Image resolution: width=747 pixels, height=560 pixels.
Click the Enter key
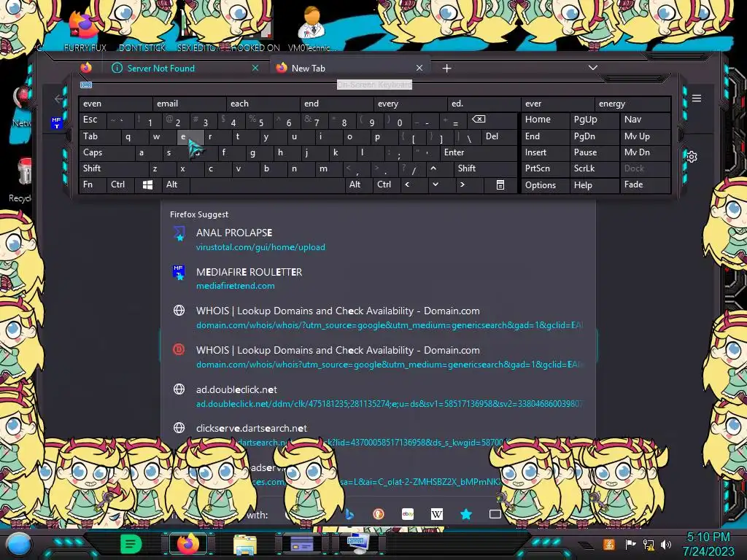pos(478,152)
